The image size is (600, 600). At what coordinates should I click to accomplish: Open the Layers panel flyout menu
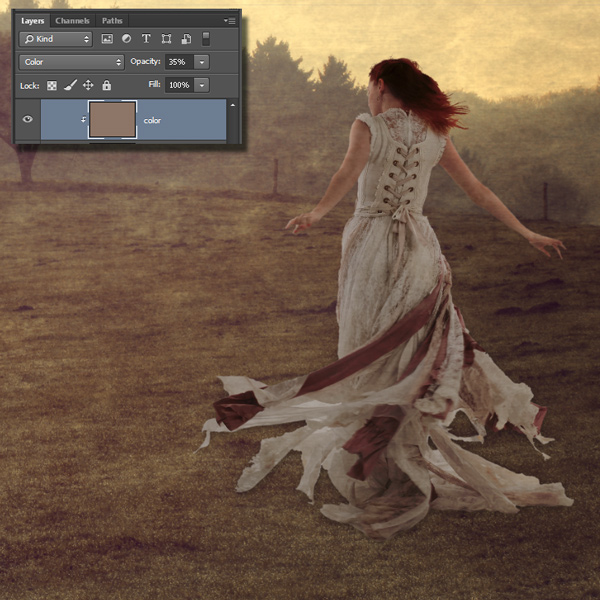tap(230, 21)
